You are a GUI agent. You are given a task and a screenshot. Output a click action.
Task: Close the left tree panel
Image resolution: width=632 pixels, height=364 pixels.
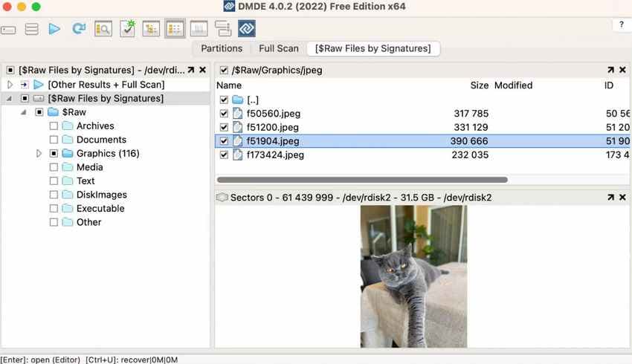[x=203, y=70]
